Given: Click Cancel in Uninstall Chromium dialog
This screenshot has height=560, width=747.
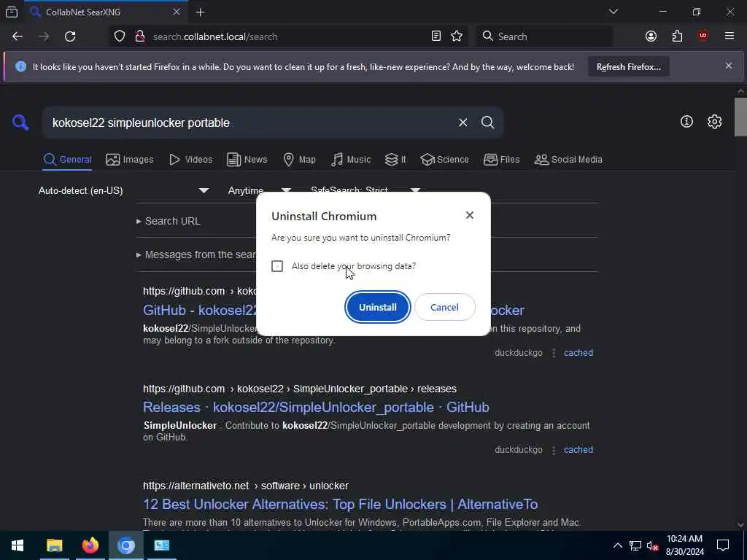Looking at the screenshot, I should click(x=444, y=307).
